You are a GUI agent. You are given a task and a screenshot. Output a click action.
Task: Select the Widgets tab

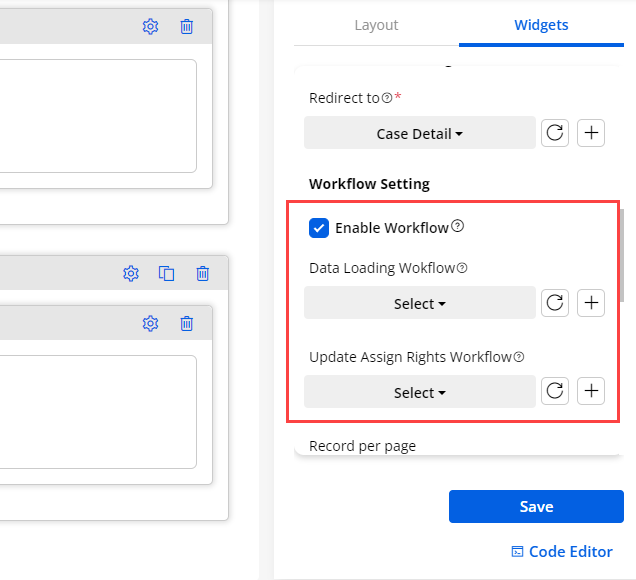click(x=541, y=25)
